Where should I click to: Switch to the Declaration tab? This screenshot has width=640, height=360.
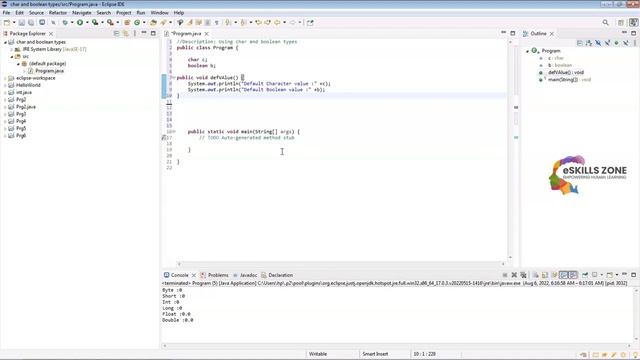[x=277, y=275]
